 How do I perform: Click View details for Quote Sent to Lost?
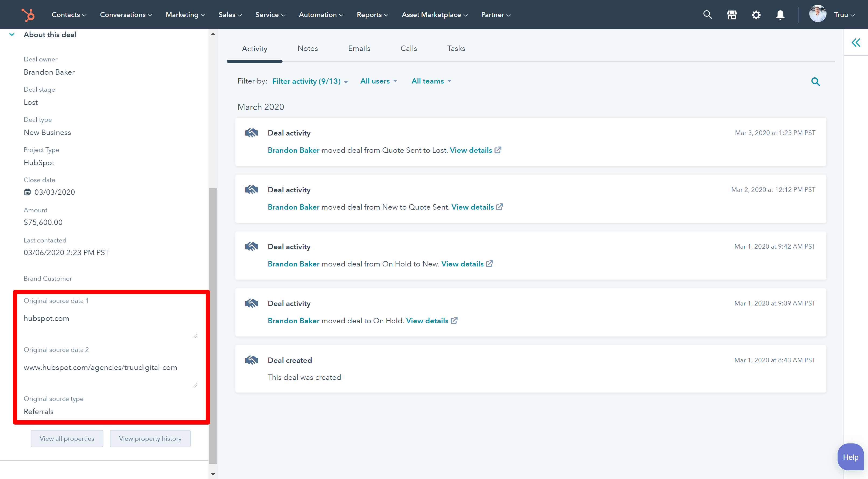[x=471, y=150]
